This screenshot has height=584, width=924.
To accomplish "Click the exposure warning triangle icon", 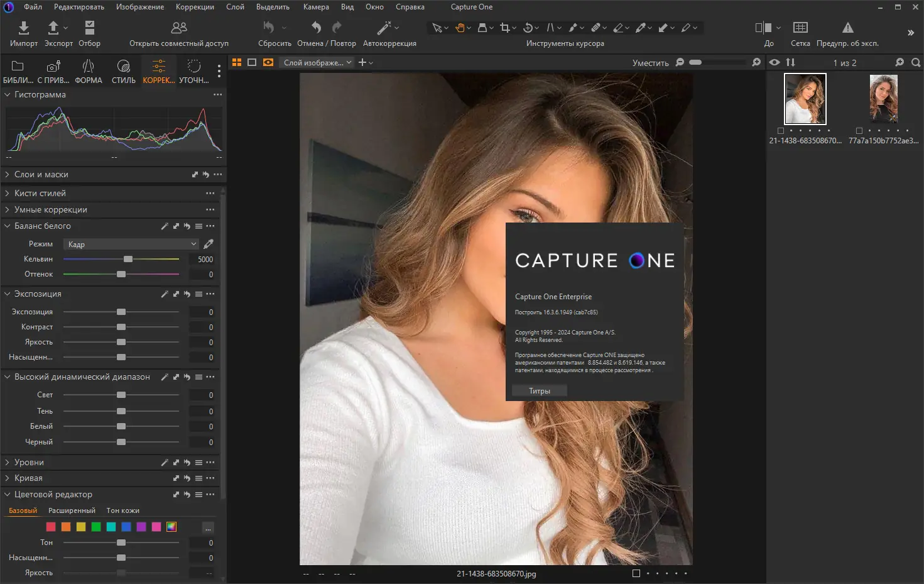I will point(847,28).
